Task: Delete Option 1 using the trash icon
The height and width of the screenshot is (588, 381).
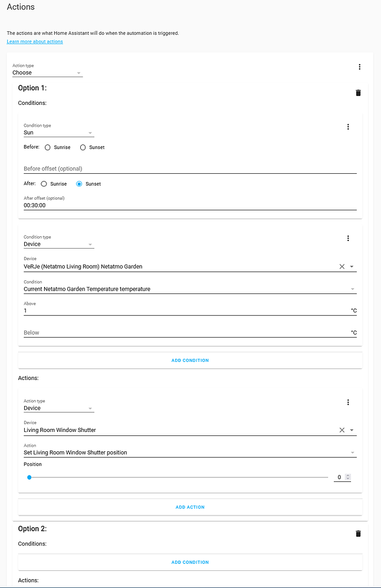Action: point(358,93)
